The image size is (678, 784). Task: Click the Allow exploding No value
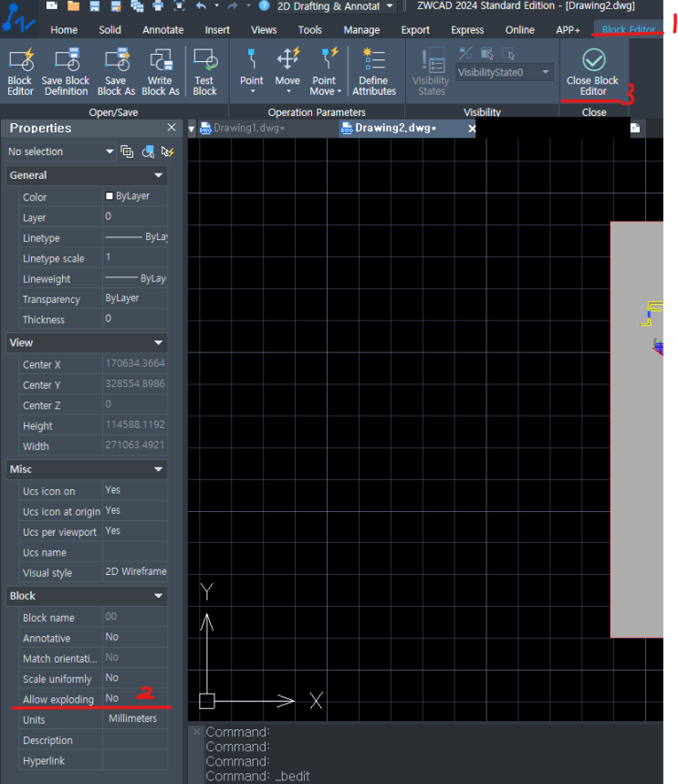click(135, 698)
